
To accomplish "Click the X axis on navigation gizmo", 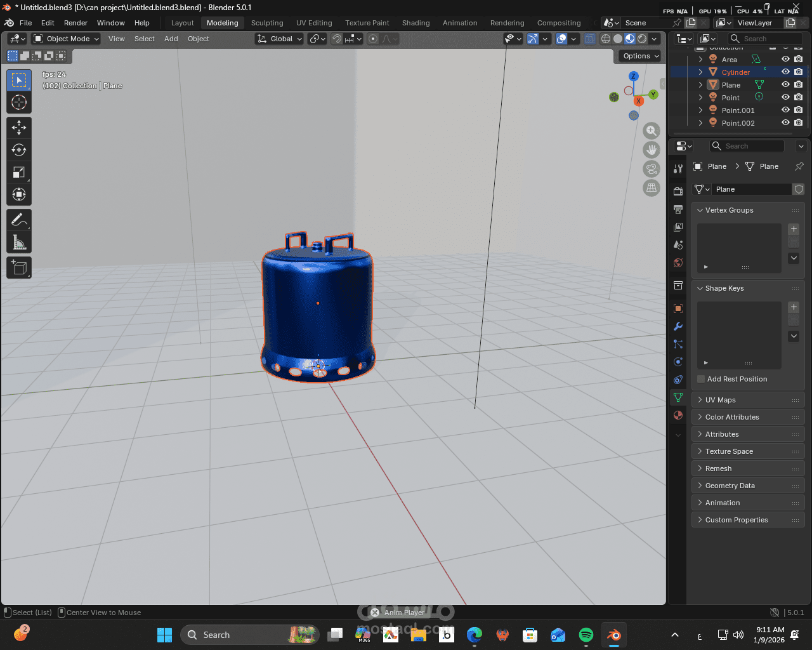I will click(x=639, y=101).
